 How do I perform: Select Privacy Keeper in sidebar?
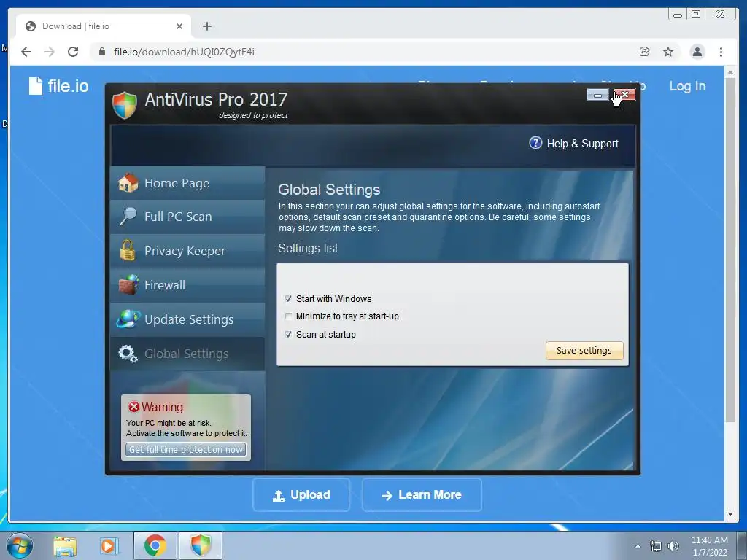pos(187,251)
